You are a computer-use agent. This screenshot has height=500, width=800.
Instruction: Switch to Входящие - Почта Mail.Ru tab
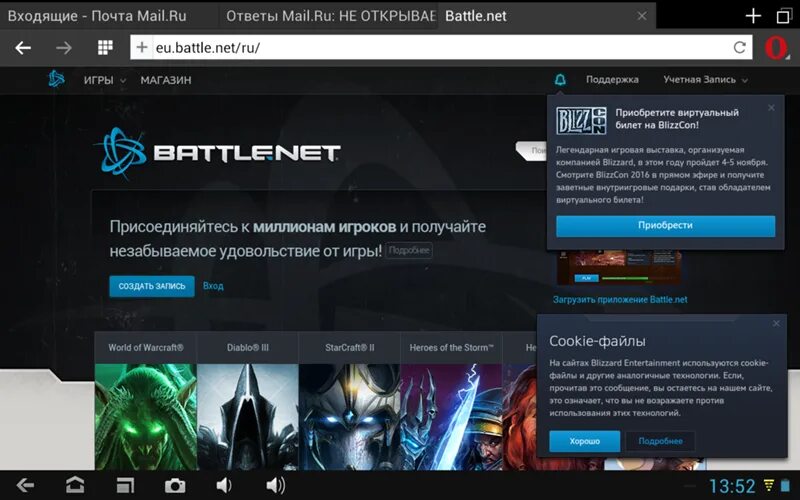[x=109, y=16]
